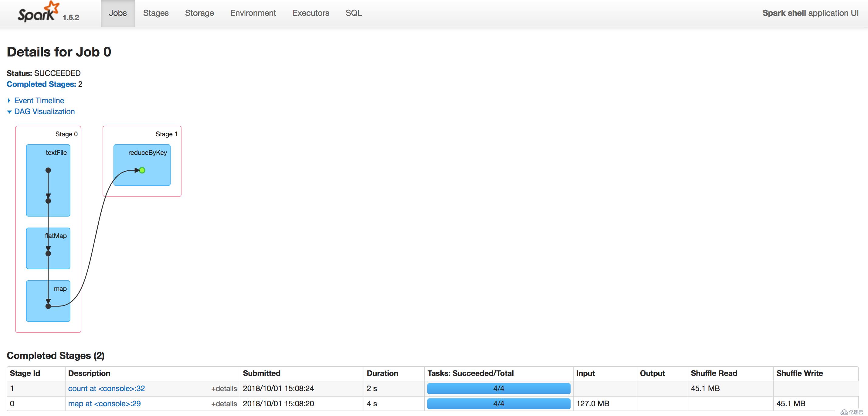Open stage 'count at <console>:32'
Screen dimensions: 868x416
tap(107, 388)
